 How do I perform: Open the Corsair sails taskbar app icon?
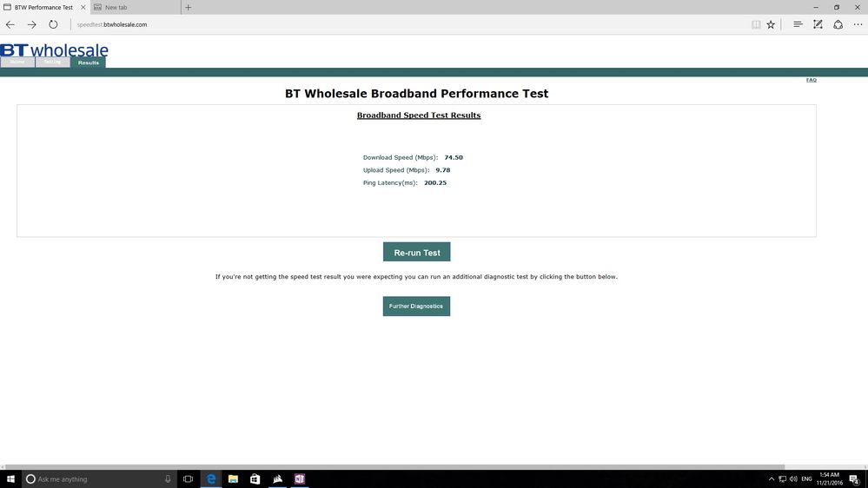(277, 478)
